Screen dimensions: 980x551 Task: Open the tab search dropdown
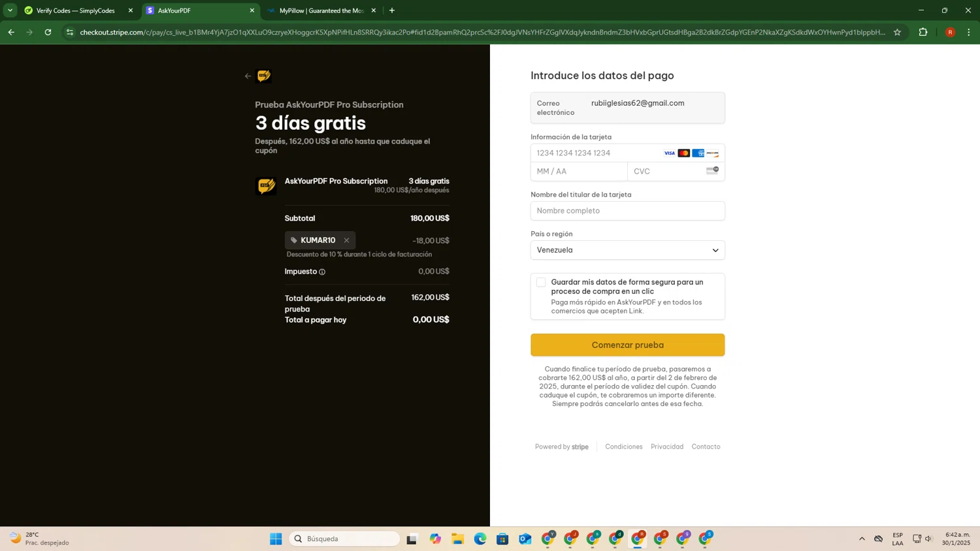(x=10, y=10)
